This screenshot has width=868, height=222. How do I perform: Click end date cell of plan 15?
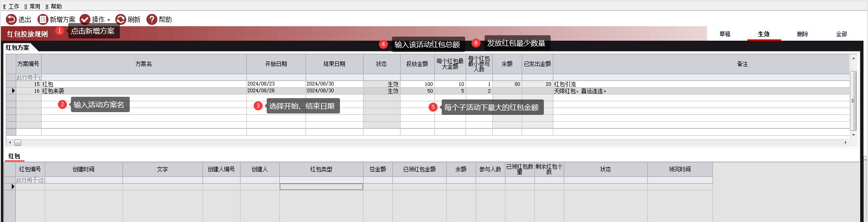[335, 84]
